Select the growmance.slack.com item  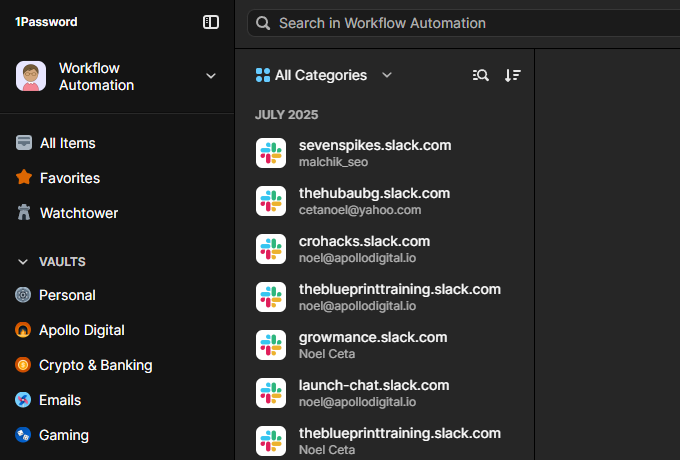pyautogui.click(x=384, y=345)
